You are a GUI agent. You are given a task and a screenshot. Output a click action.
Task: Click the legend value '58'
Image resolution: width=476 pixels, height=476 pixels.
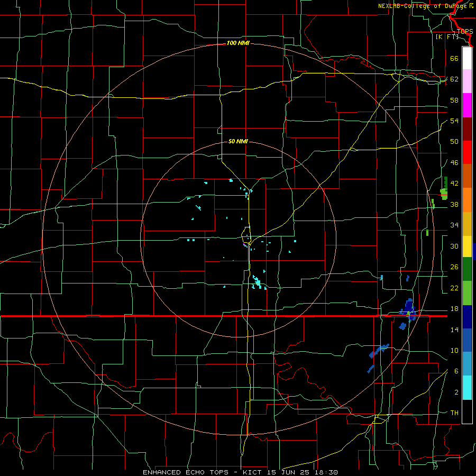coord(454,100)
